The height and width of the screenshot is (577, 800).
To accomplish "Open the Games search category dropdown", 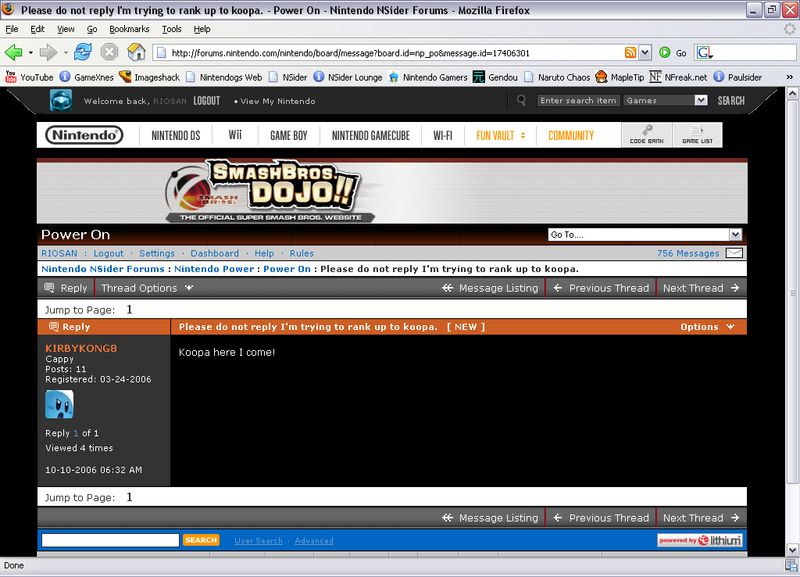I will 665,101.
